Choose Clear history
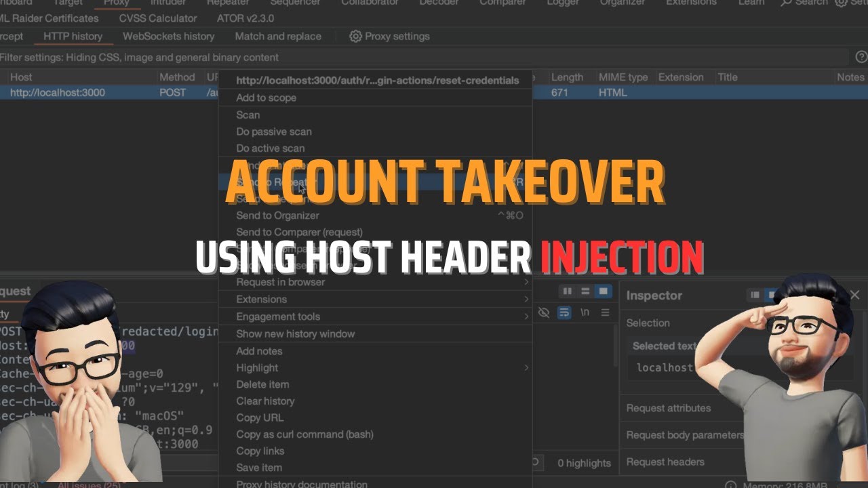Viewport: 868px width, 488px height. pyautogui.click(x=265, y=401)
